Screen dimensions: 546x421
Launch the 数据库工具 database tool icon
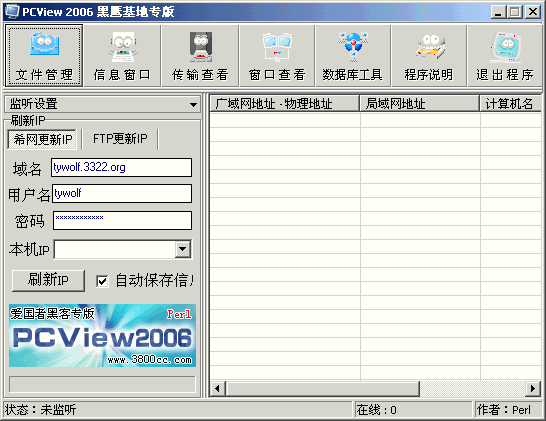point(353,55)
